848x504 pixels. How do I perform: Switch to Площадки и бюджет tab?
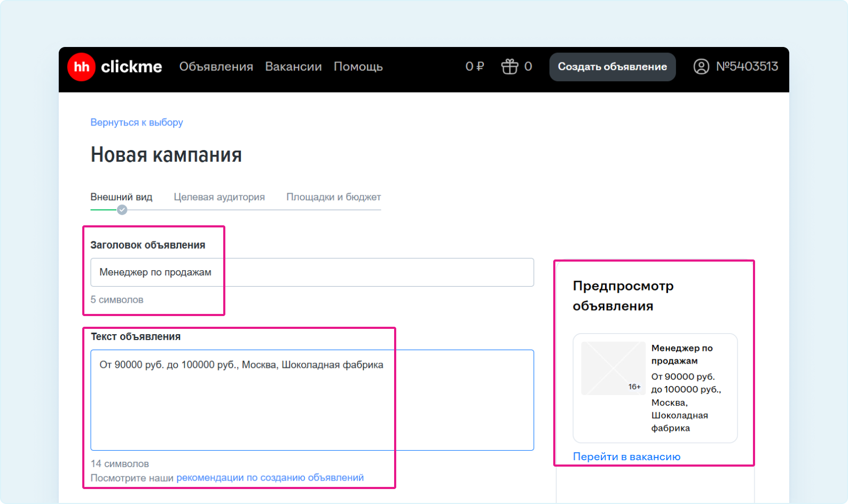pyautogui.click(x=334, y=197)
